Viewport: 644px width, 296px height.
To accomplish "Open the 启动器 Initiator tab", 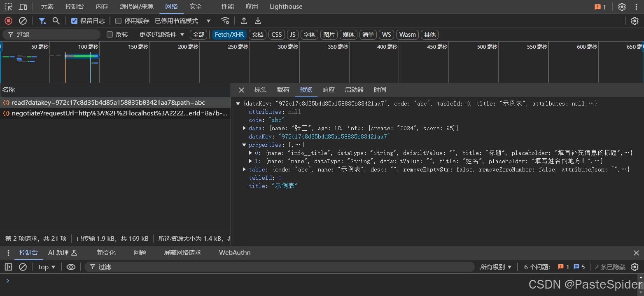I will tap(354, 90).
